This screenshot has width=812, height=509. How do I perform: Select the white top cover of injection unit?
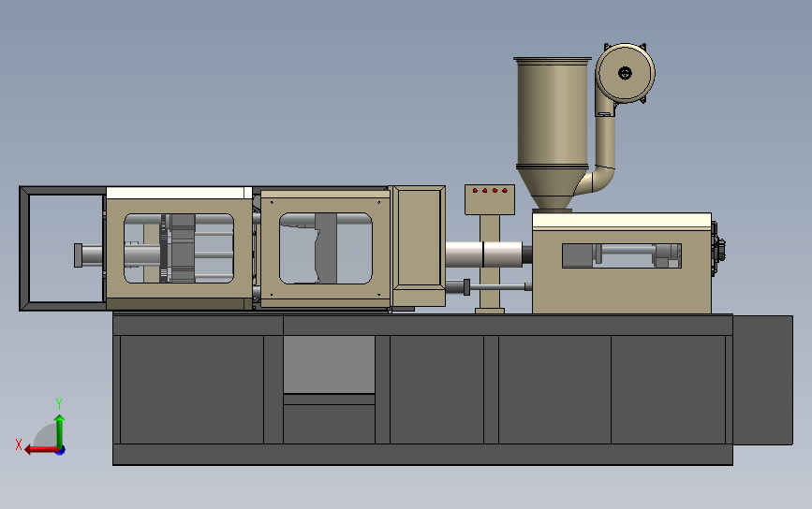pyautogui.click(x=622, y=221)
